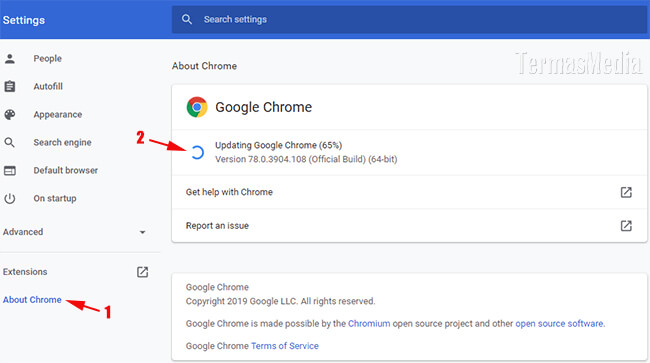Click the Google Chrome logo icon

(x=197, y=107)
